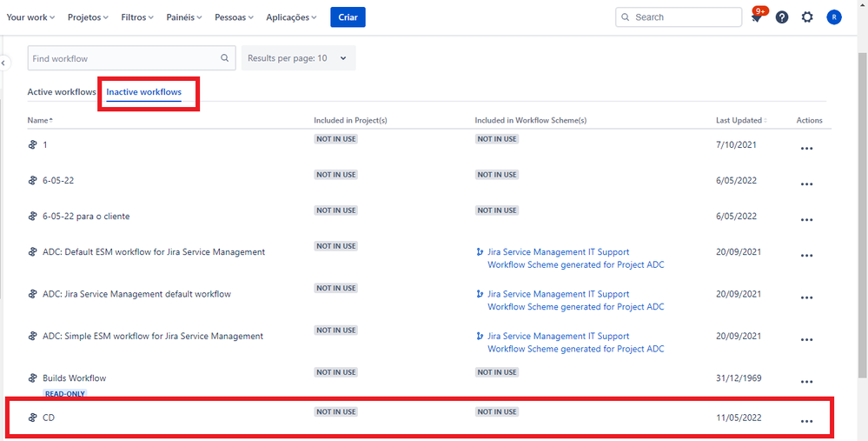Expand the Filtros menu
The image size is (868, 441).
(137, 17)
